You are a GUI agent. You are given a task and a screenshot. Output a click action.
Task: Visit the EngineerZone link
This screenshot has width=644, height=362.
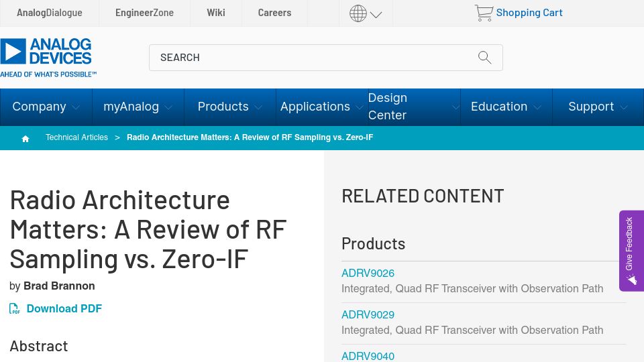pyautogui.click(x=145, y=13)
